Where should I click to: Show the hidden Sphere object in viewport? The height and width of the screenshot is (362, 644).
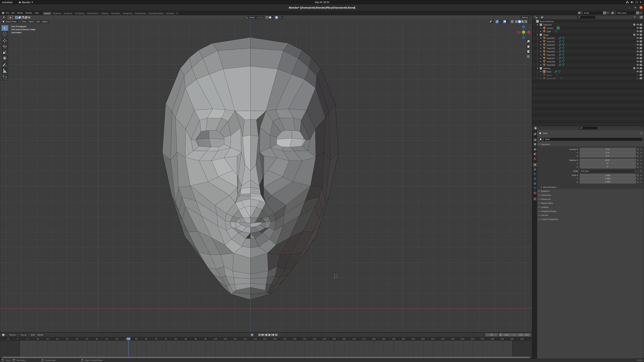637,75
